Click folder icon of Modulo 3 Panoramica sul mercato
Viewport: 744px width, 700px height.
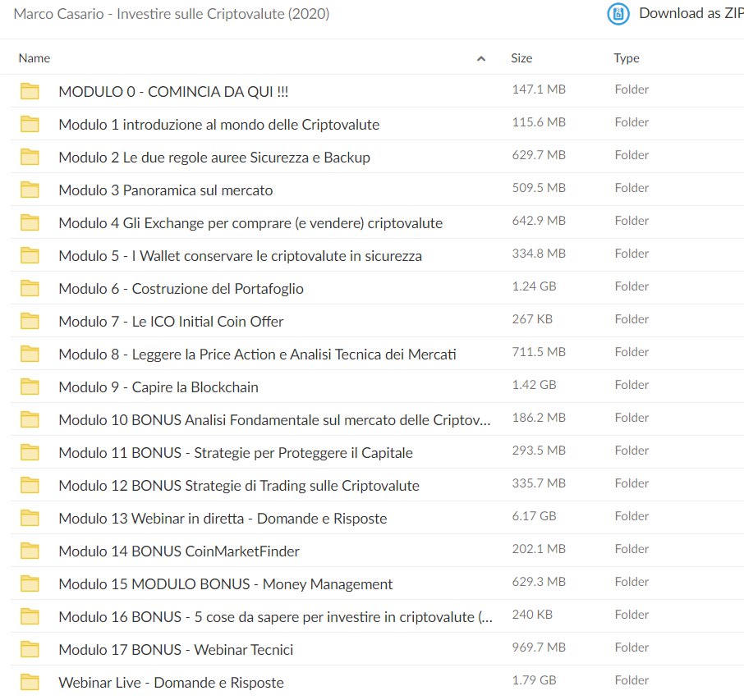point(30,190)
